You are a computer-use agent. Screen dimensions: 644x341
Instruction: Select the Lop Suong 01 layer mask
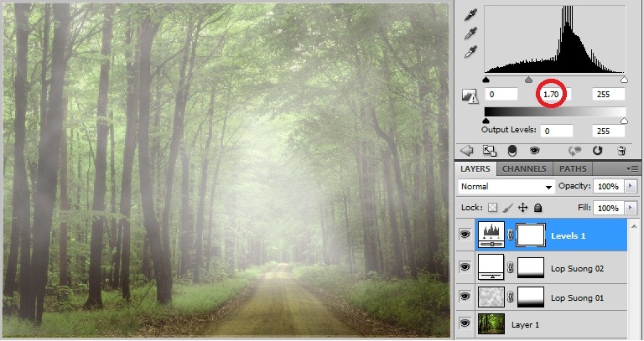click(531, 297)
